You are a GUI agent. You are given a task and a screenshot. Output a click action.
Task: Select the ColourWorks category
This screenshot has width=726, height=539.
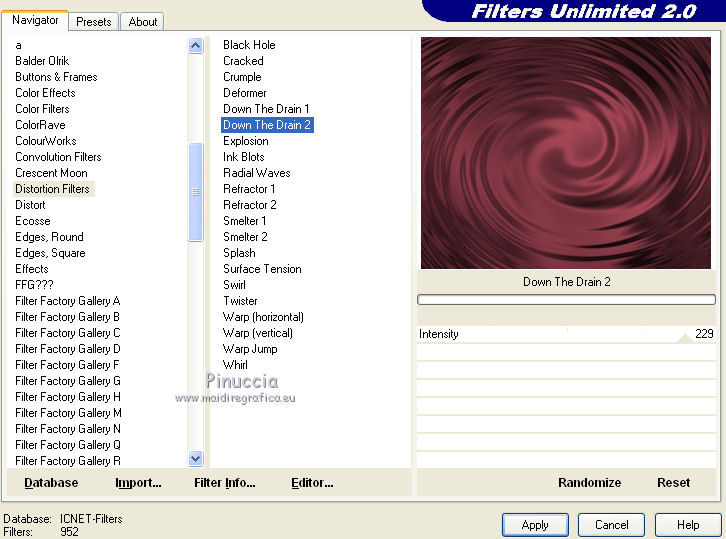pos(45,141)
